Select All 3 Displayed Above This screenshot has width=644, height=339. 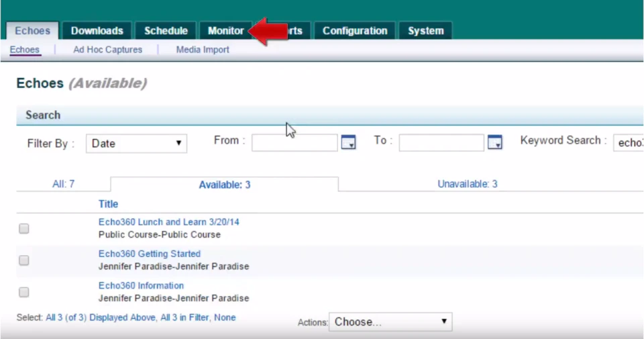[101, 318]
